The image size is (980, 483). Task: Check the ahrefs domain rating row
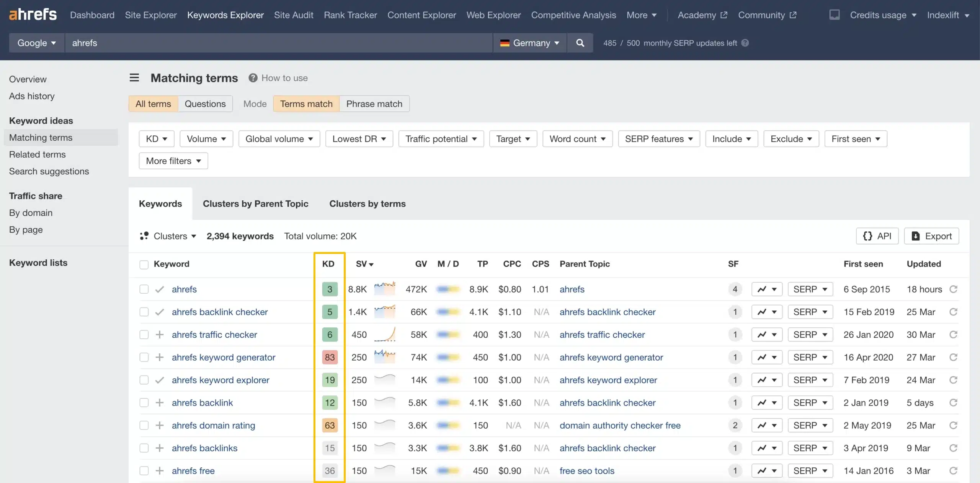pyautogui.click(x=144, y=425)
